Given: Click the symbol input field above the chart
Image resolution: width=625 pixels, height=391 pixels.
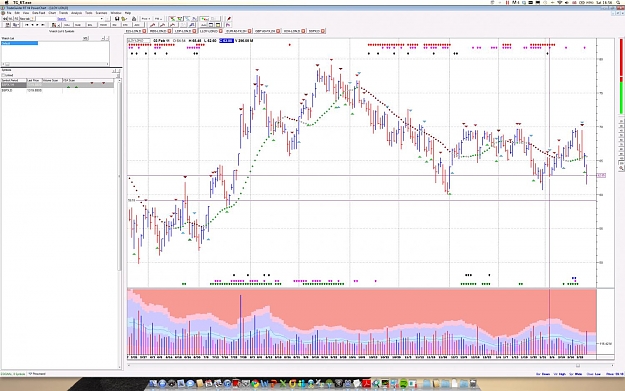Looking at the screenshot, I should pos(138,40).
